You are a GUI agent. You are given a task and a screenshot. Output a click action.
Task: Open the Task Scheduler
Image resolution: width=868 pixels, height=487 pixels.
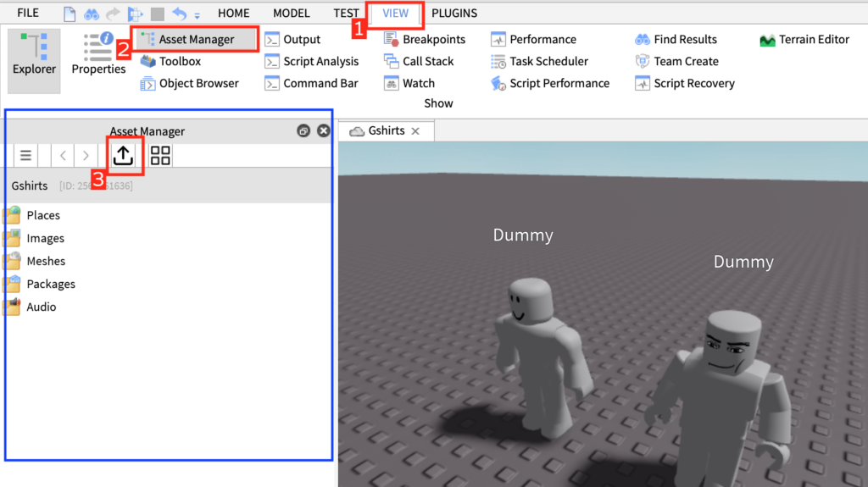[x=540, y=62]
